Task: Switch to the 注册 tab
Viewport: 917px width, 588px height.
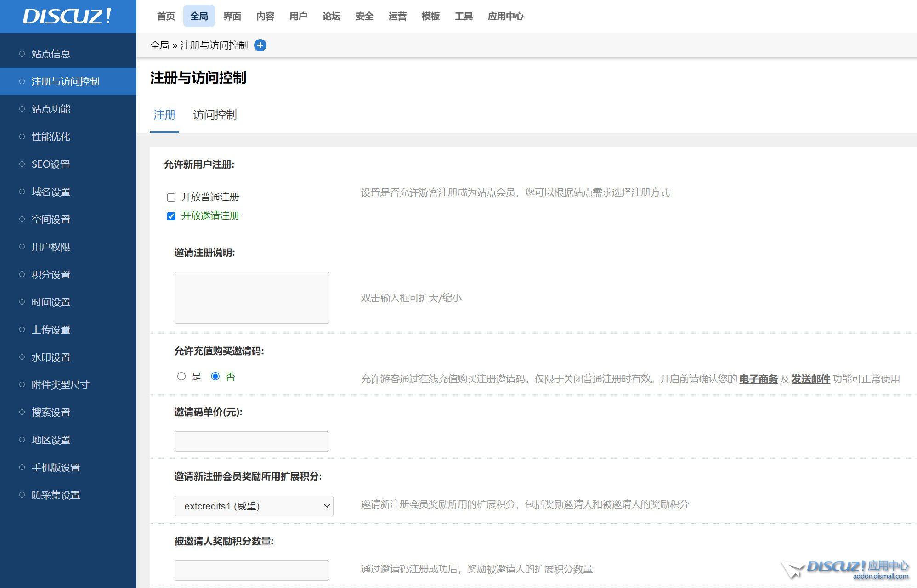Action: pos(164,115)
